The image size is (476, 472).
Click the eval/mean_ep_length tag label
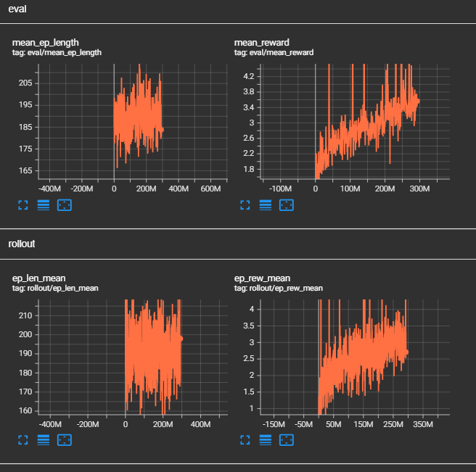57,53
